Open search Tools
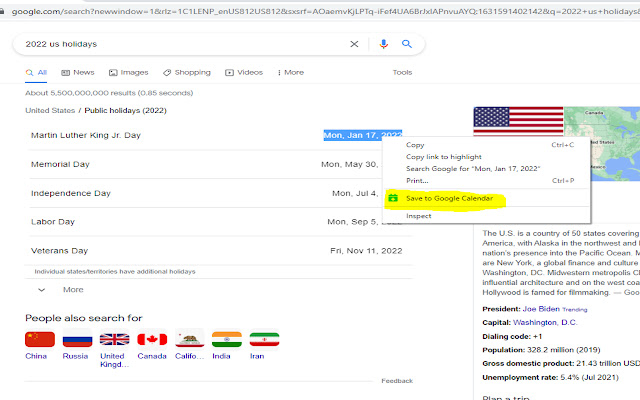Viewport: 640px width, 400px height. point(402,72)
